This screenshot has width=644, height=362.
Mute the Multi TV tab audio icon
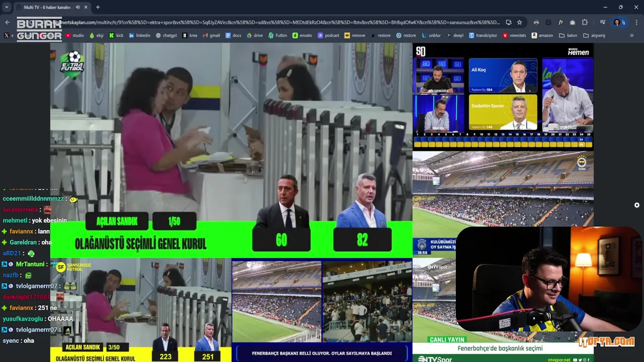coord(77,8)
